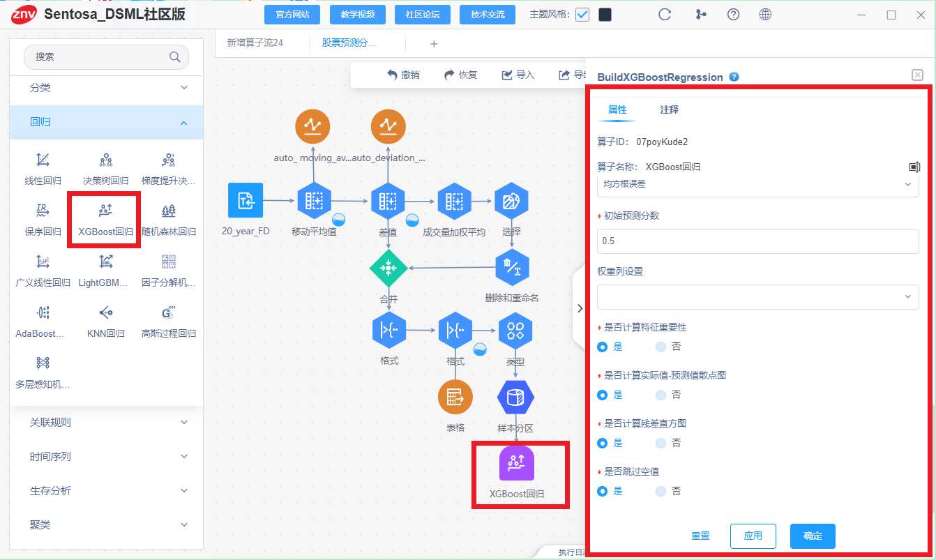Screen dimensions: 936x560
Task: Pick the 高斯过程回归 operator icon
Action: pyautogui.click(x=168, y=312)
